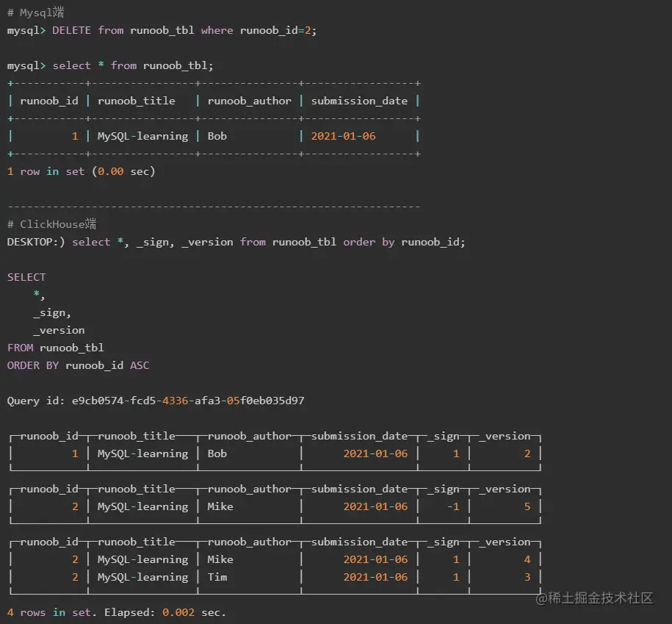Click '1 row in set (0.00 sec)' text
This screenshot has height=624, width=672.
pyautogui.click(x=81, y=171)
